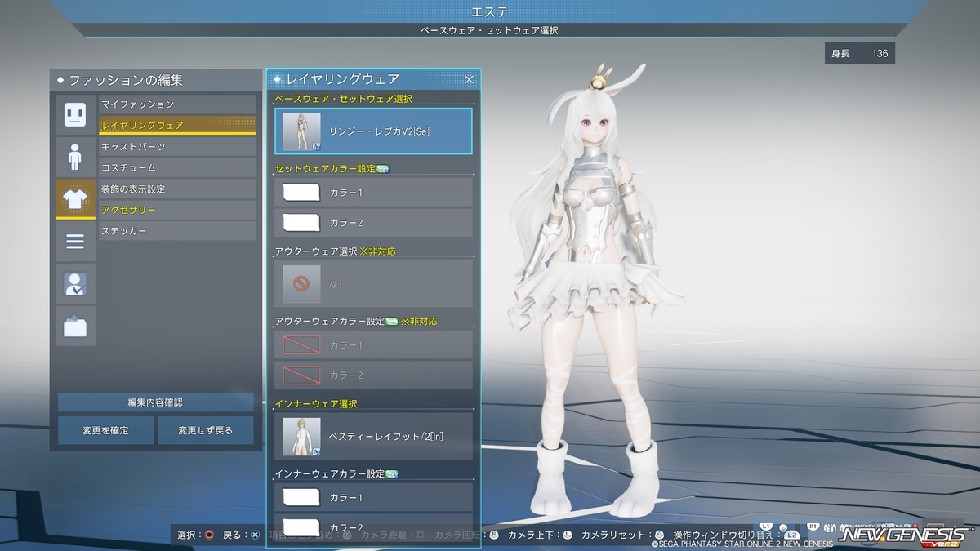The width and height of the screenshot is (980, 551).
Task: Click the アウターウェアカラー設定 sync color icon
Action: click(392, 322)
